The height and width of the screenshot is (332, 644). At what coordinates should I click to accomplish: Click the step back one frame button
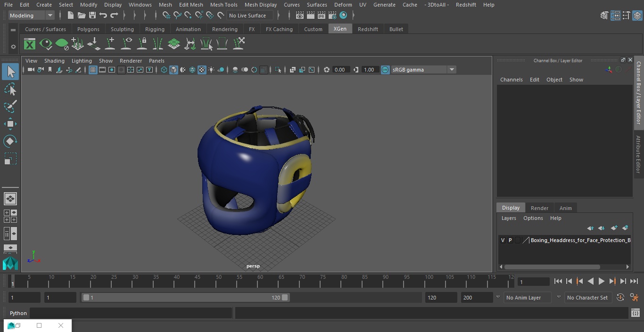coord(569,281)
